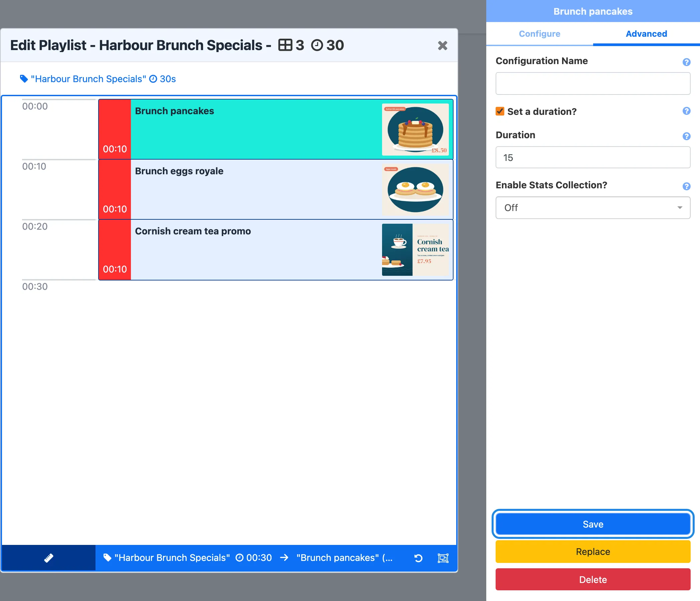The image size is (700, 601).
Task: Click the undo icon in bottom toolbar
Action: pyautogui.click(x=418, y=558)
